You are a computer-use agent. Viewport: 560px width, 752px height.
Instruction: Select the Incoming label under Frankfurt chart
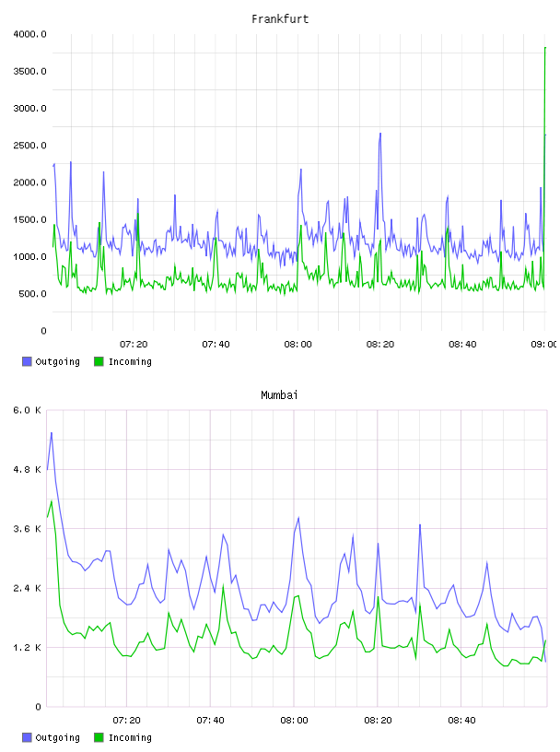click(130, 361)
